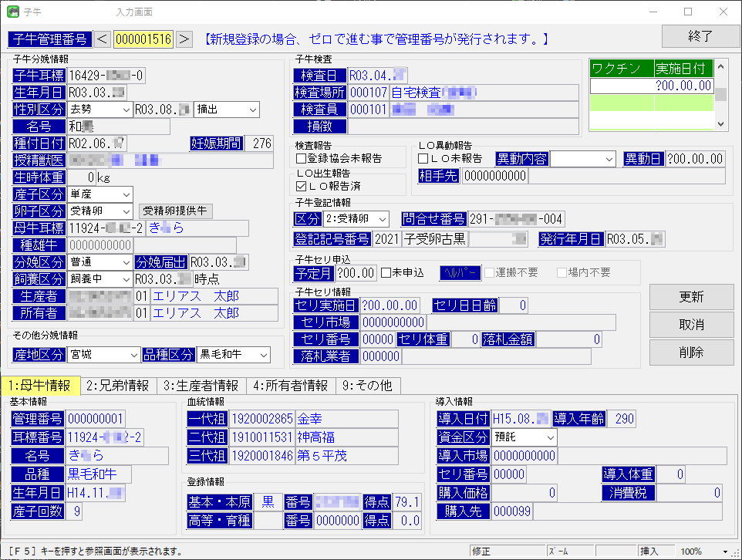
Task: Open the 摘出 dropdown
Action: tap(227, 110)
